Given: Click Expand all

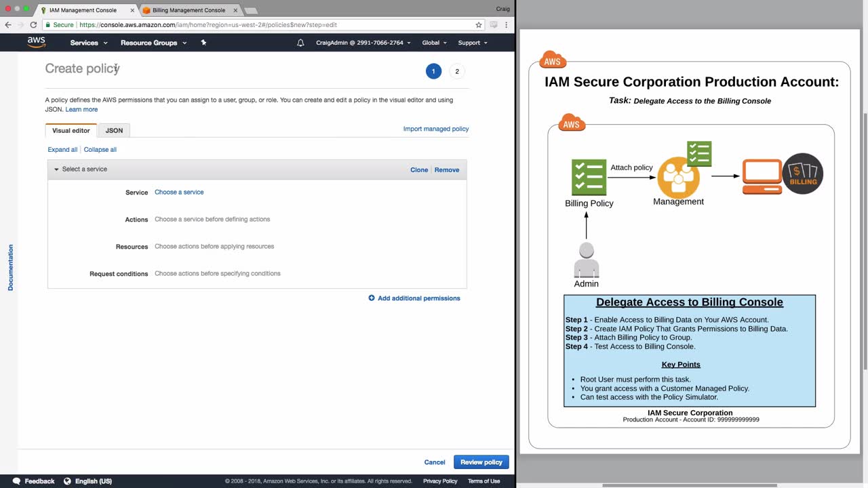Looking at the screenshot, I should click(x=62, y=150).
